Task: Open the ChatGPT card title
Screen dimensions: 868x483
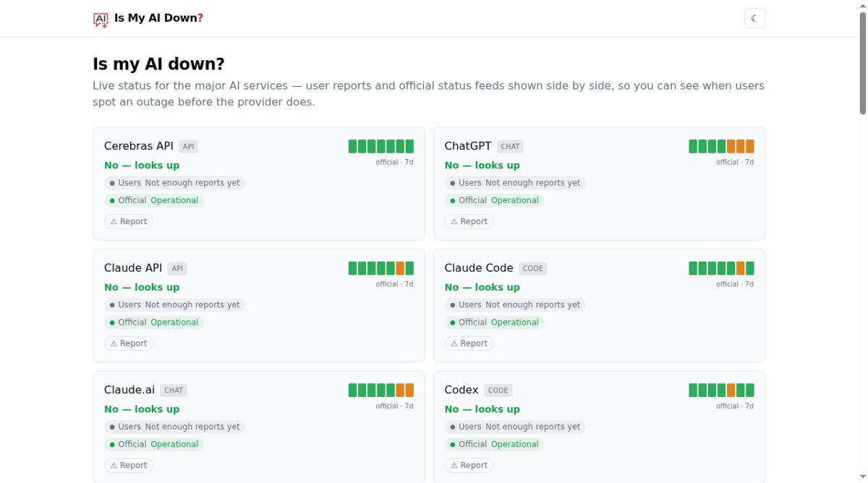Action: point(468,146)
